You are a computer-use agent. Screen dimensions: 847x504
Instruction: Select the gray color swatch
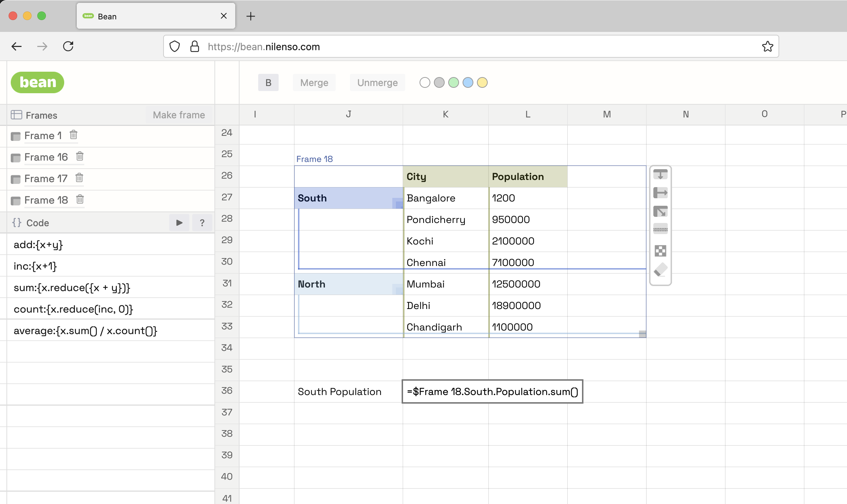click(439, 82)
